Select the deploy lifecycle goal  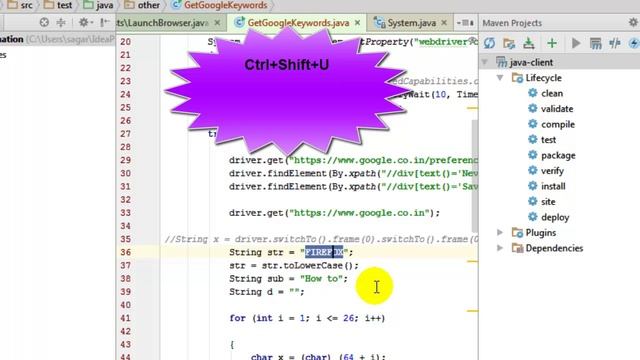coord(549,218)
